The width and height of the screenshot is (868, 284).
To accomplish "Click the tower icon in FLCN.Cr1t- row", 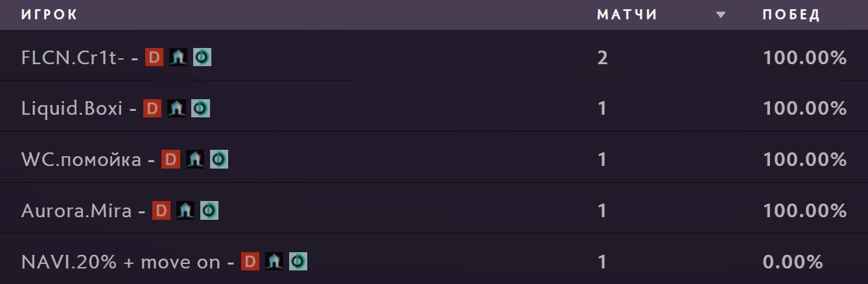I will (x=178, y=57).
